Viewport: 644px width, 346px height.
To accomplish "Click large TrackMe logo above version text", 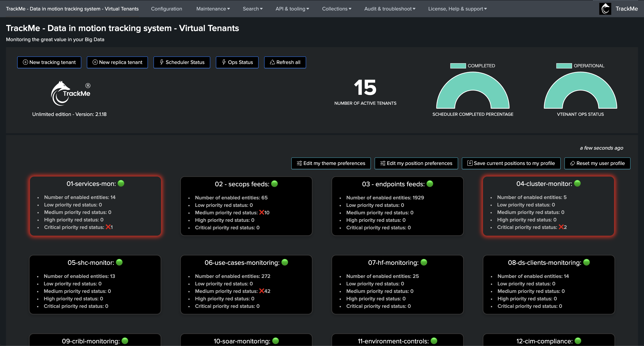I will tap(71, 93).
